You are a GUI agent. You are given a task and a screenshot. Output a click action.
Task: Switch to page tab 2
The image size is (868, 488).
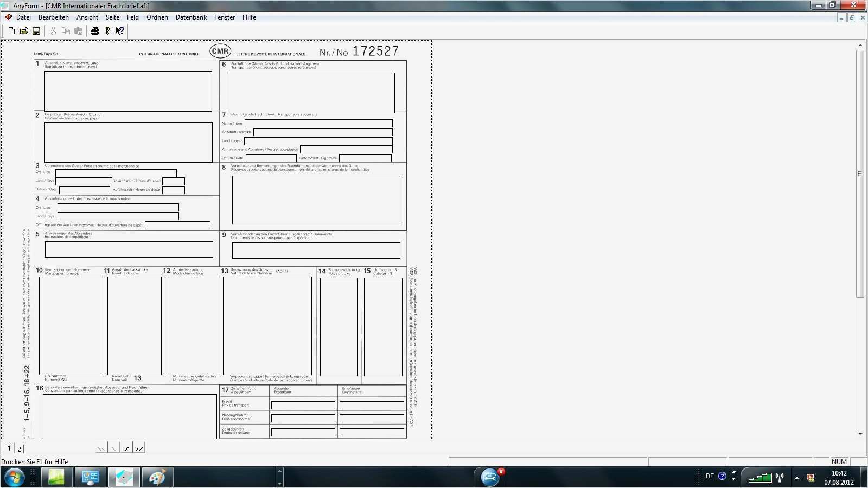coord(19,448)
